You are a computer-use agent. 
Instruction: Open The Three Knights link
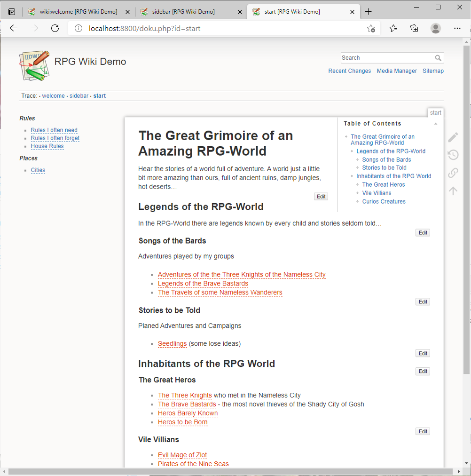click(185, 395)
